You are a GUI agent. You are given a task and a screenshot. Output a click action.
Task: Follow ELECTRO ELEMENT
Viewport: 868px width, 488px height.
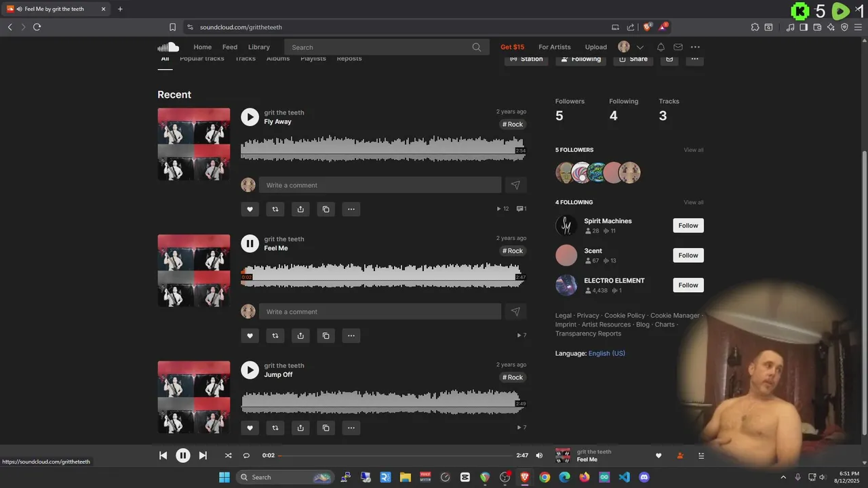(688, 285)
